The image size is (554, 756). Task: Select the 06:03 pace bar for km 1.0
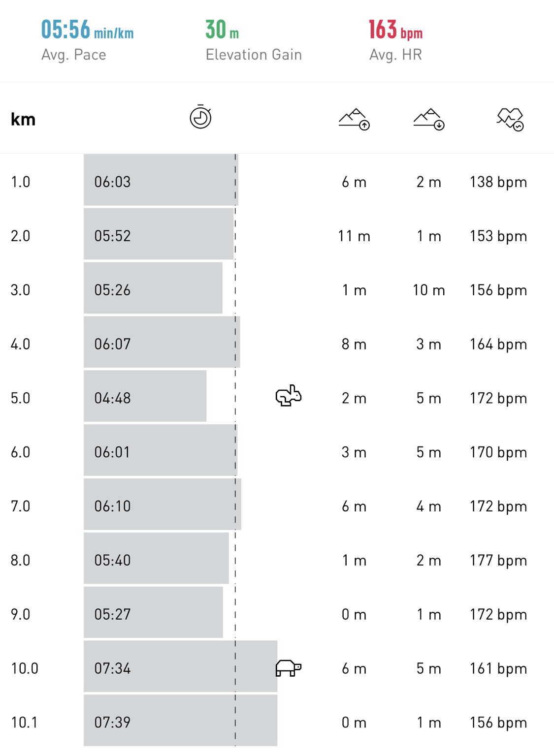coord(161,180)
